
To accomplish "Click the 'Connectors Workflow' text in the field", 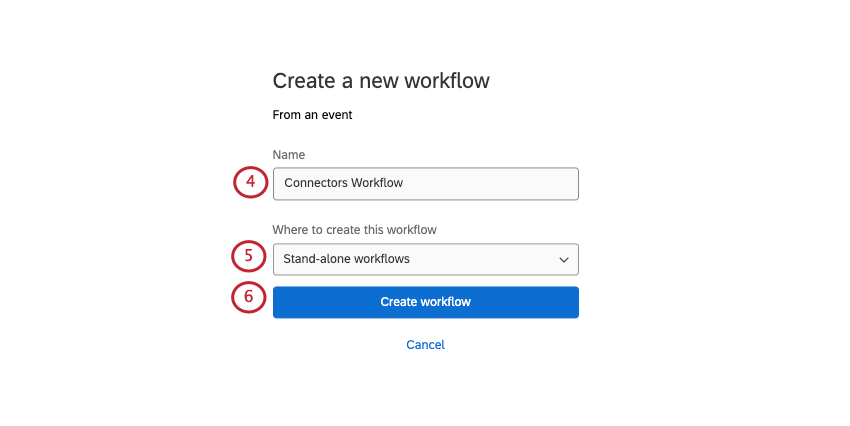I will coord(343,184).
